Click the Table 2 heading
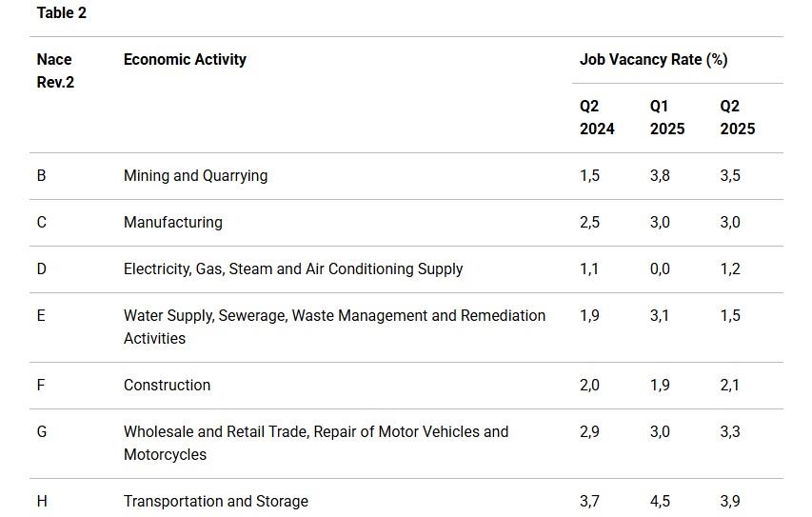 point(61,12)
